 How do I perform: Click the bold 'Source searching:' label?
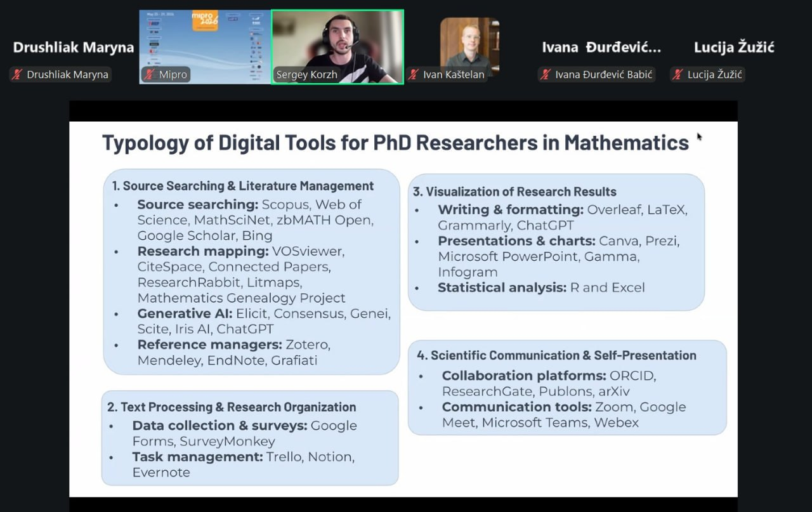pyautogui.click(x=198, y=205)
